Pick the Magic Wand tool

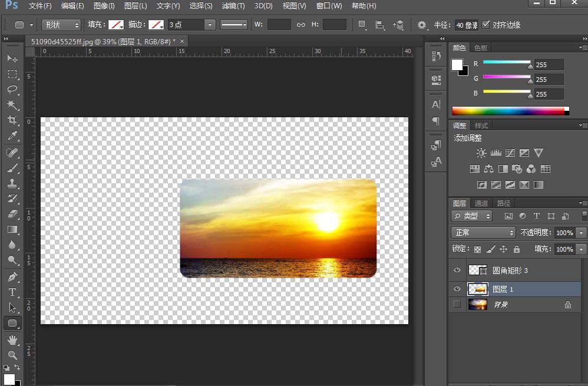point(12,105)
